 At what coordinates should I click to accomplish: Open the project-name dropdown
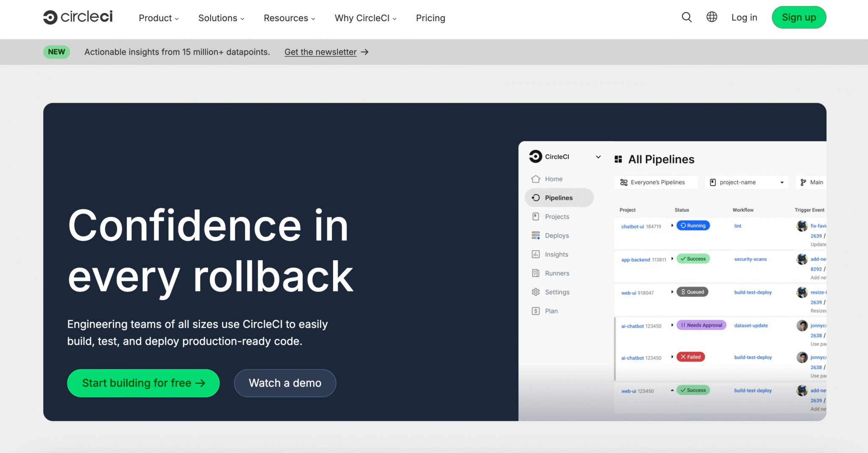click(x=747, y=182)
